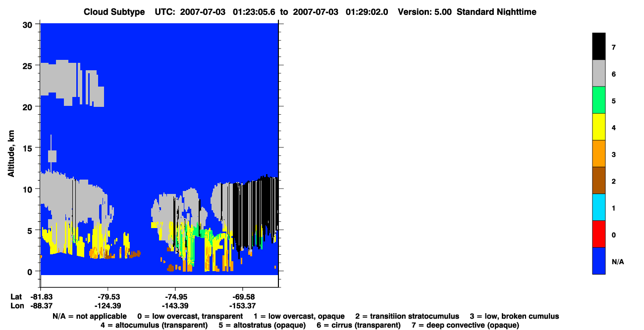The width and height of the screenshot is (644, 330).
Task: Click the 'Lat' row label
Action: (16, 297)
